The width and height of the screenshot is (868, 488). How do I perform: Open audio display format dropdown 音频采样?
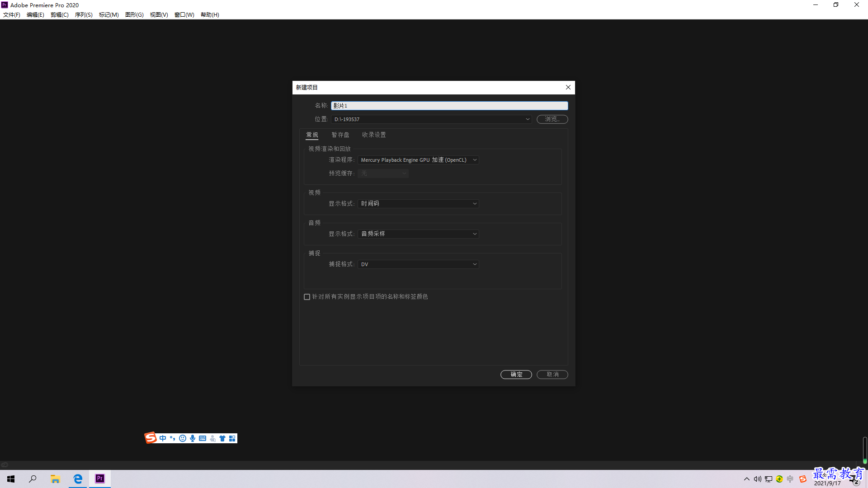tap(418, 234)
